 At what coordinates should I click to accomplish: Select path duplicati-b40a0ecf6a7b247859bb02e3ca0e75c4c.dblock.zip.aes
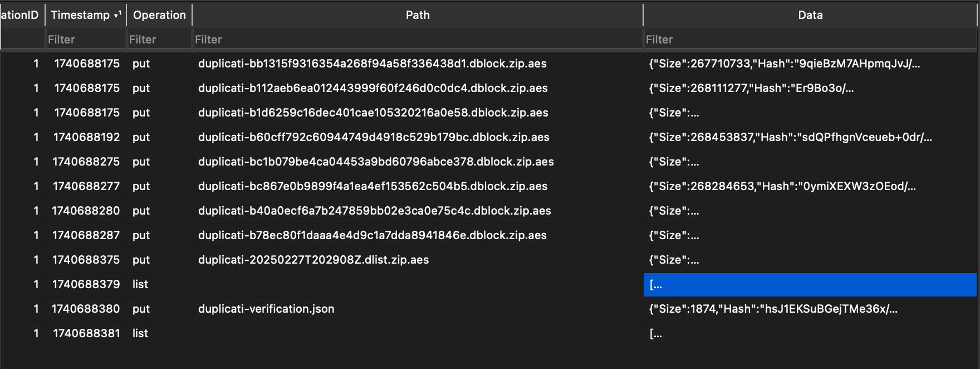click(x=375, y=211)
